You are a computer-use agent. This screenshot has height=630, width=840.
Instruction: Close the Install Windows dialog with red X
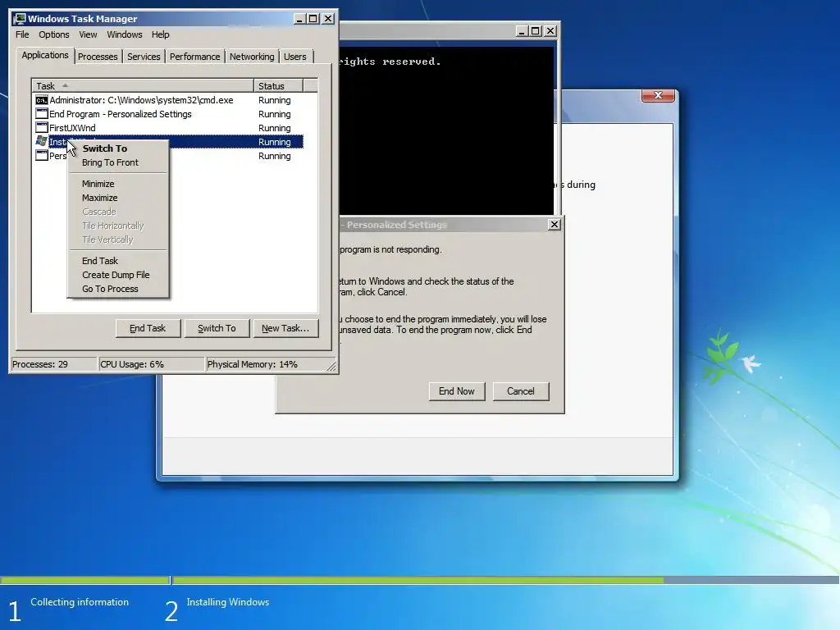click(658, 95)
